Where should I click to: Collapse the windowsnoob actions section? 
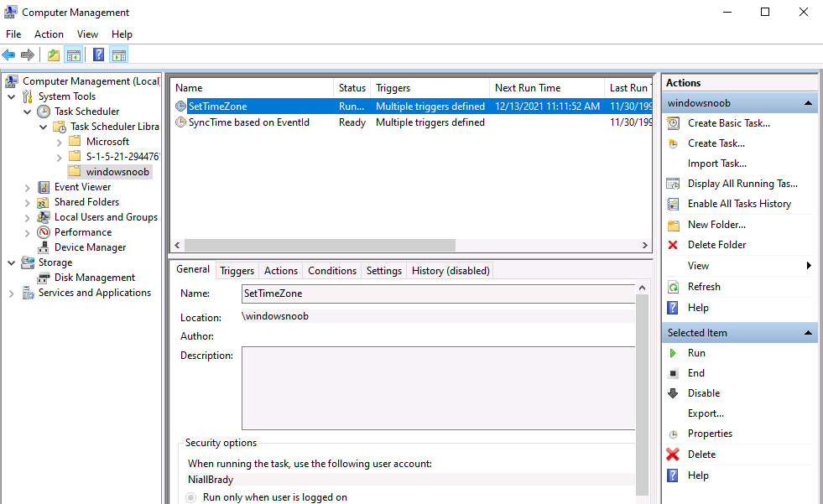(x=808, y=103)
